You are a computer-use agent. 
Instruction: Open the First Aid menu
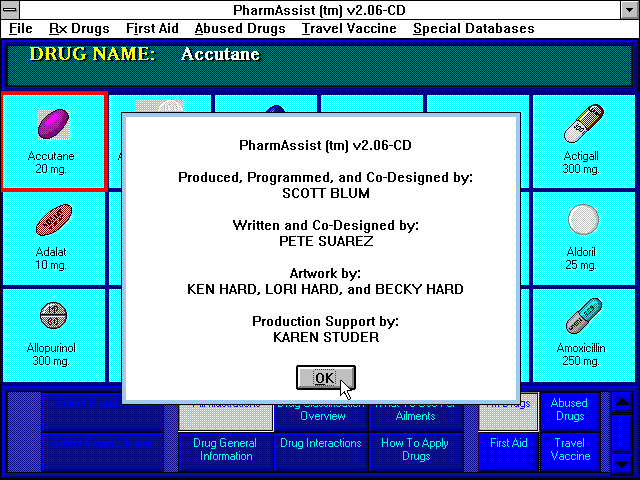pos(152,29)
